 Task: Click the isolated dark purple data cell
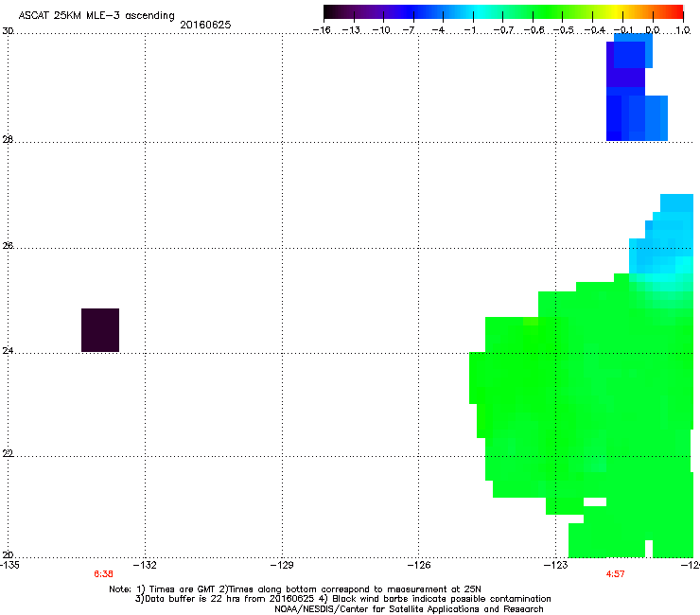coord(100,330)
